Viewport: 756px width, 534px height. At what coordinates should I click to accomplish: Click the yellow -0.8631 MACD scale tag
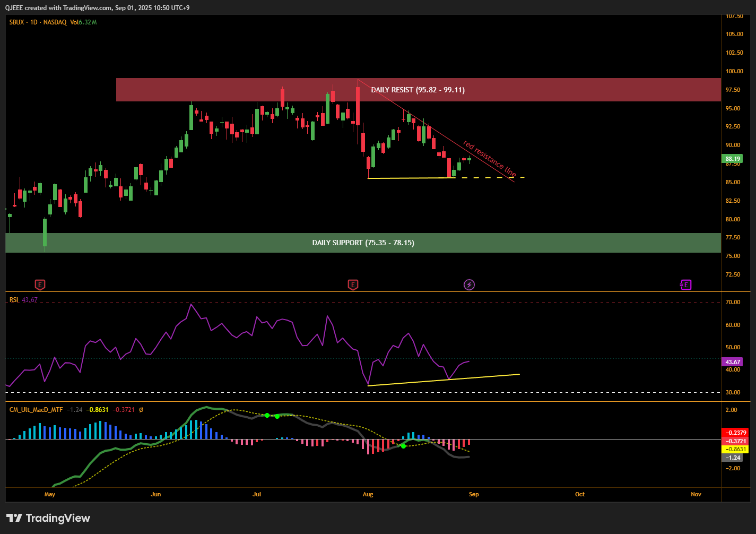pos(735,449)
